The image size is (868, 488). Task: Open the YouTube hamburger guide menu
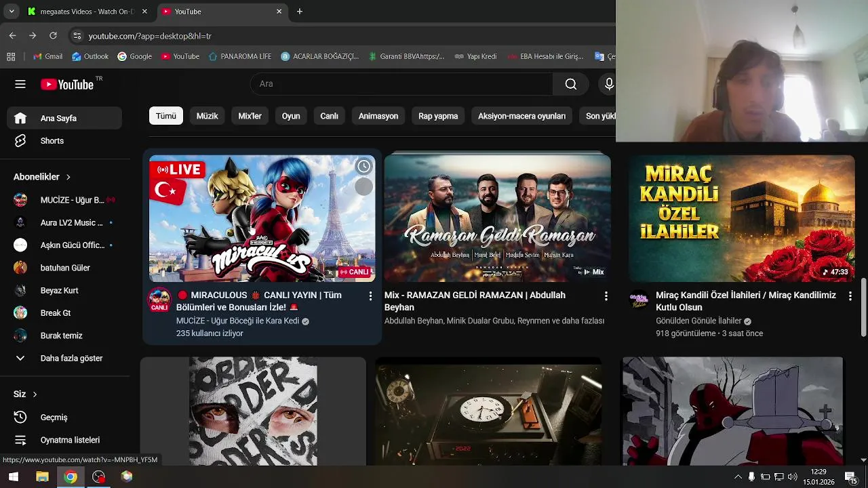point(20,84)
